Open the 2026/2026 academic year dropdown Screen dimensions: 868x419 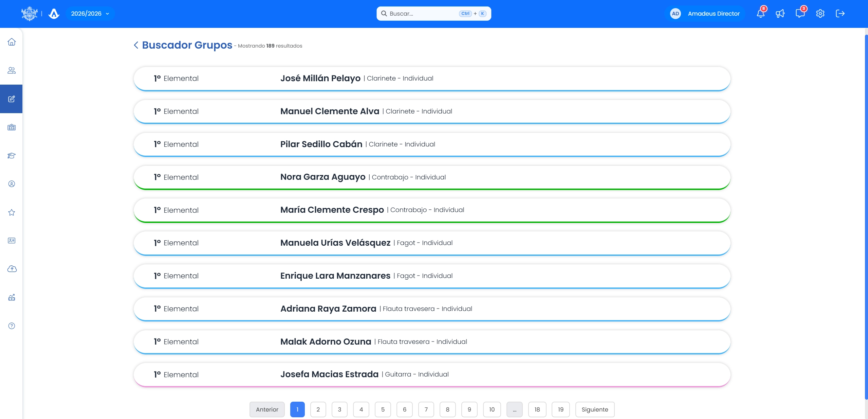(90, 13)
